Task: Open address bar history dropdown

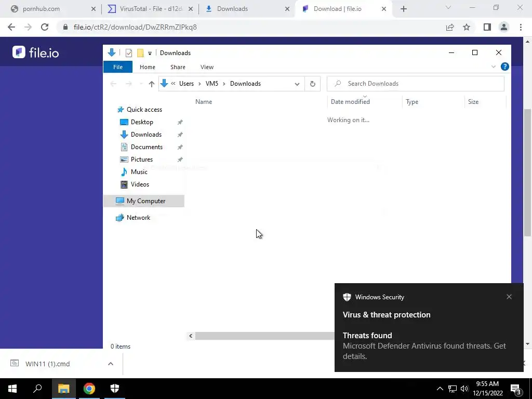Action: pyautogui.click(x=297, y=84)
